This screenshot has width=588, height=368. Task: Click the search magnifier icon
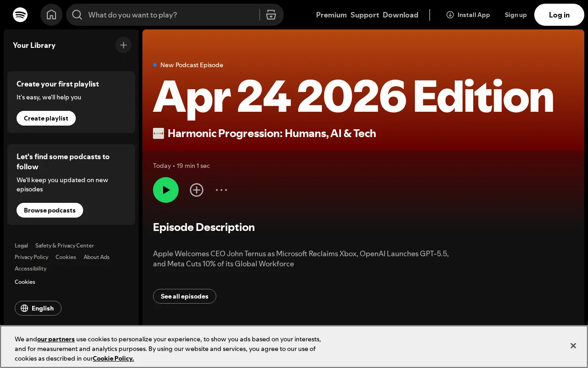click(77, 15)
